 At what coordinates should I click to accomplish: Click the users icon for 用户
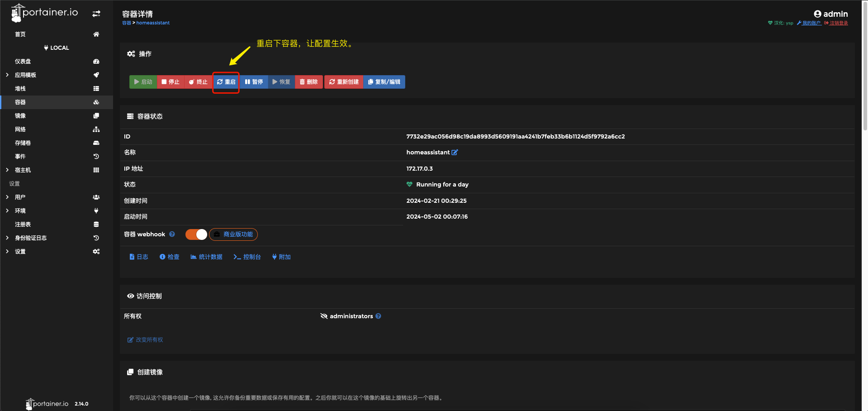(96, 197)
